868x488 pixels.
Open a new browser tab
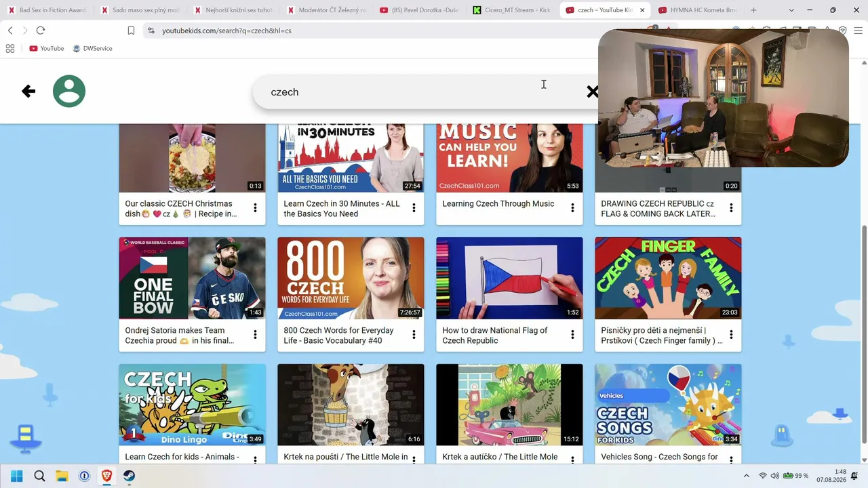(x=753, y=10)
